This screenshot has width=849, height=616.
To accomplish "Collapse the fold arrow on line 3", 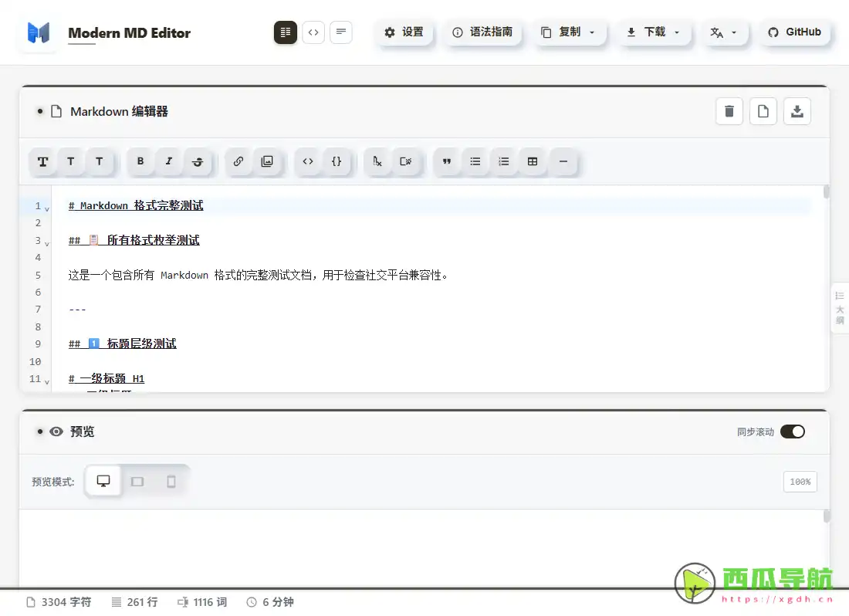I will click(47, 244).
